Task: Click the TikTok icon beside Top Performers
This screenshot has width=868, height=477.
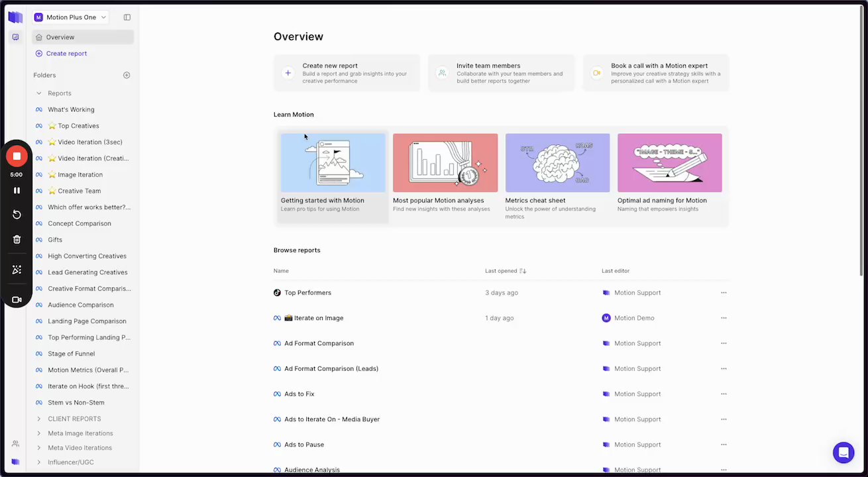Action: point(277,293)
